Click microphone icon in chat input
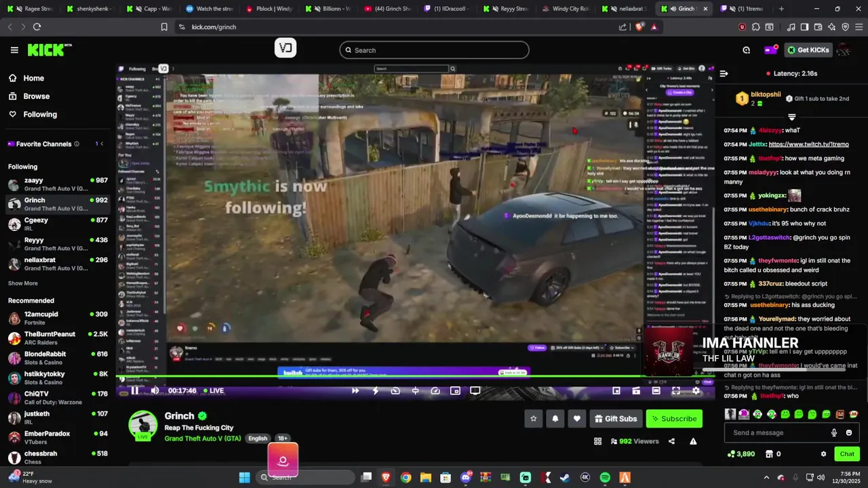868x488 pixels. click(x=834, y=432)
